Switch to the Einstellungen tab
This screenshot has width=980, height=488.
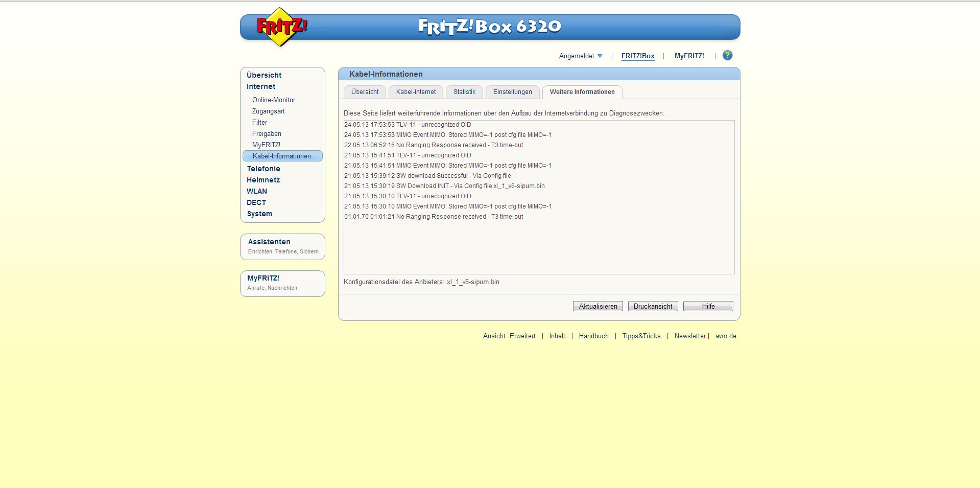coord(512,92)
